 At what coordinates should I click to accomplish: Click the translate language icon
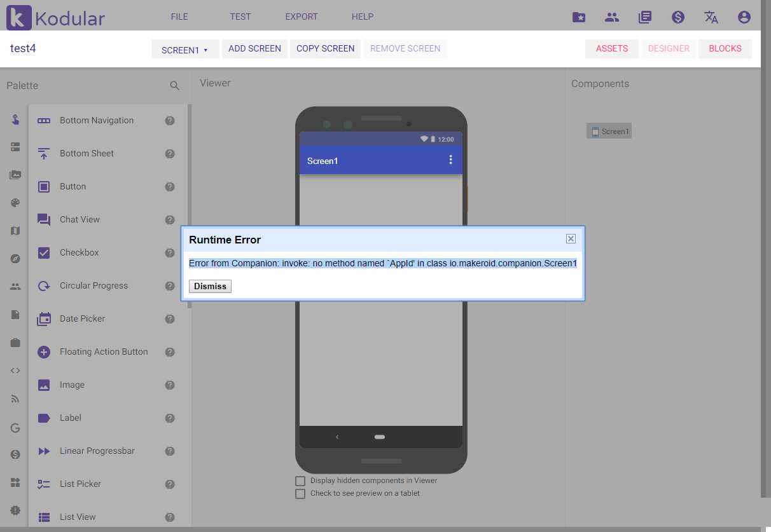[x=711, y=17]
